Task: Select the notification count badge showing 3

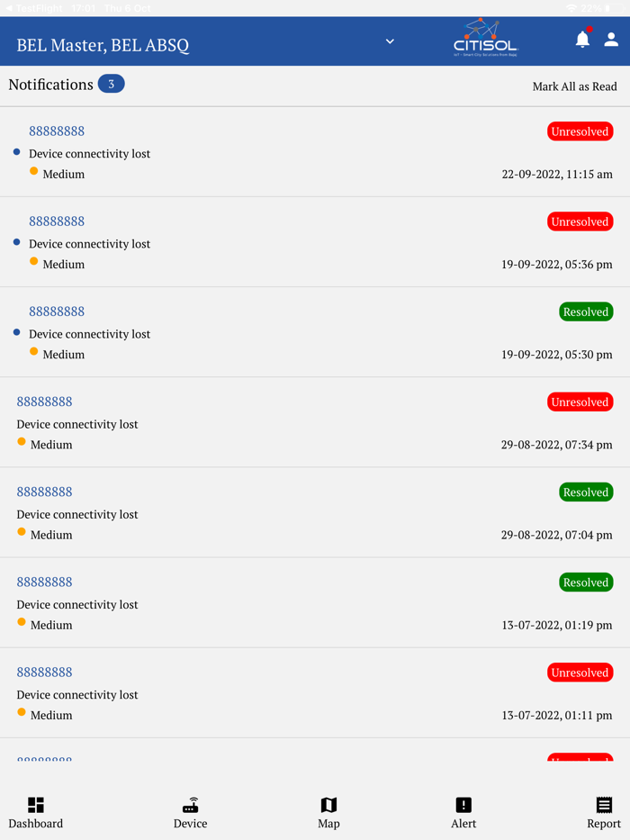Action: pyautogui.click(x=111, y=84)
